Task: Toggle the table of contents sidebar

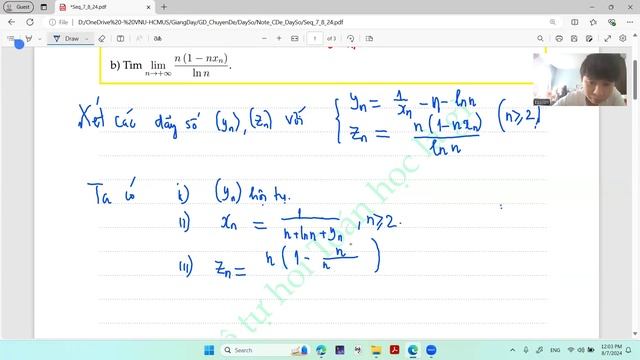Action: [11, 38]
